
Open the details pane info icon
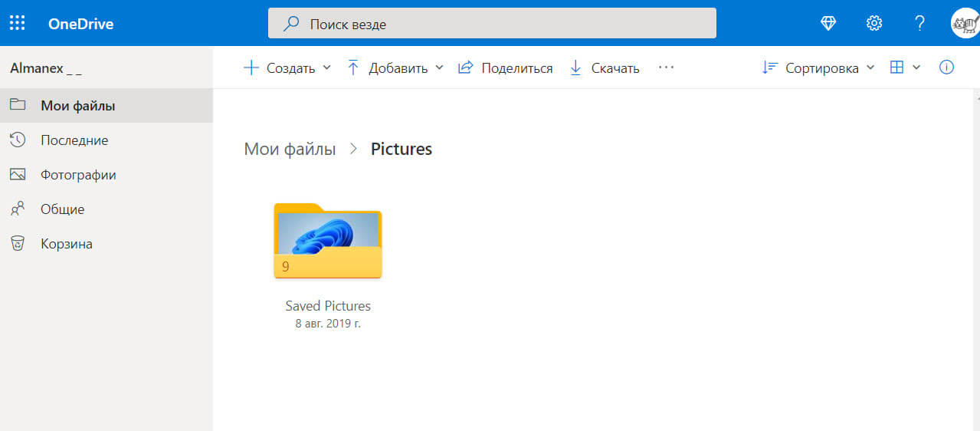point(947,67)
